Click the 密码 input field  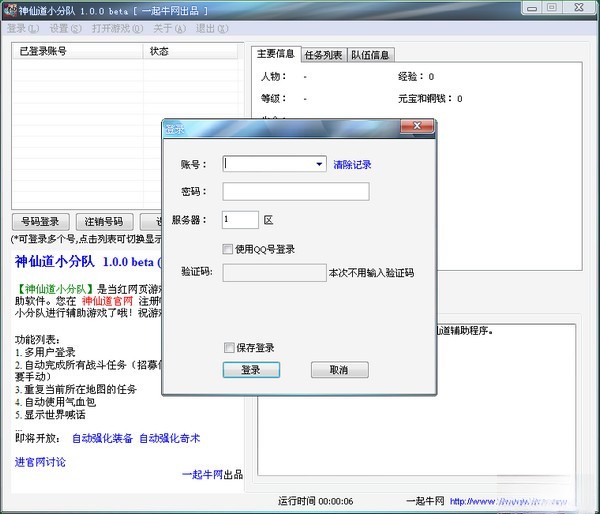click(295, 192)
